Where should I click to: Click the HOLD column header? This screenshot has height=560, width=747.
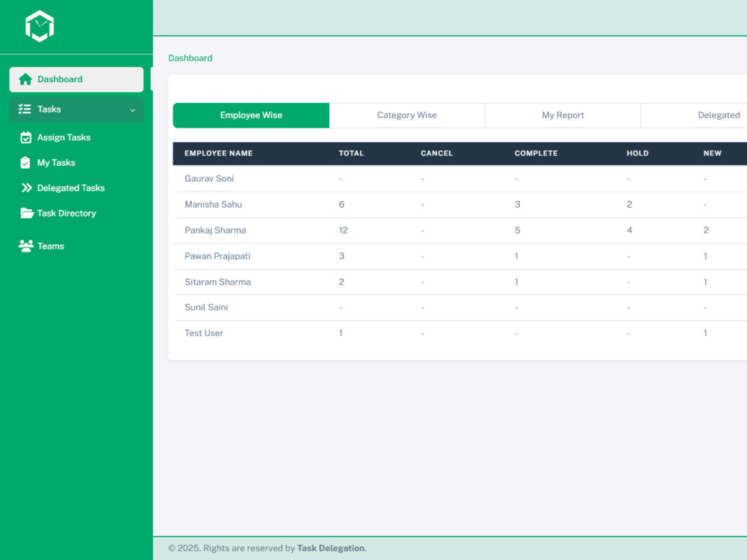[x=637, y=153]
